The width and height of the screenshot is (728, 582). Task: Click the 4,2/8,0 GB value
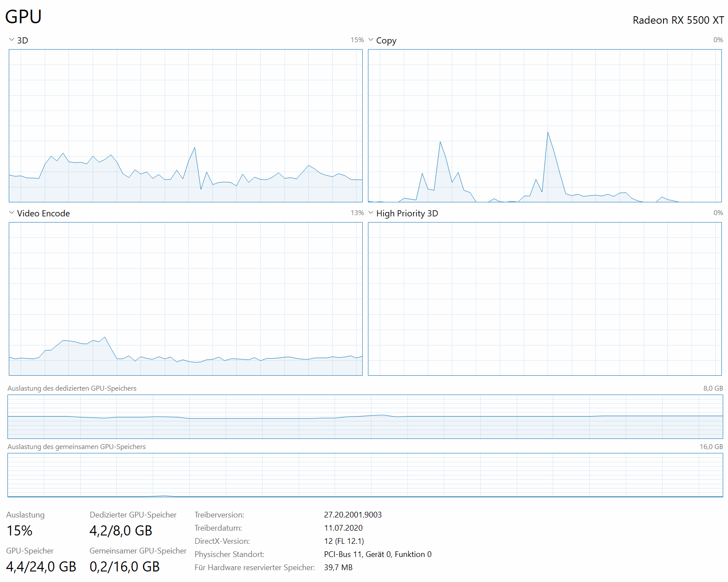tap(121, 531)
